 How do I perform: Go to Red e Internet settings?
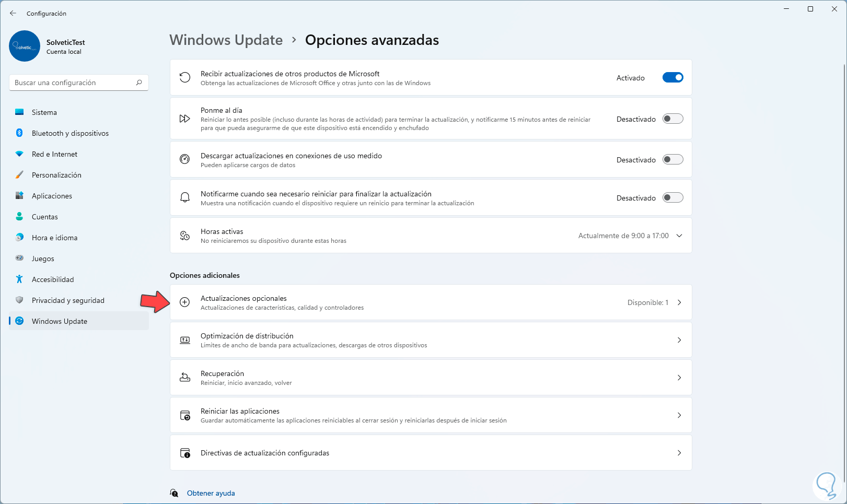coord(79,154)
